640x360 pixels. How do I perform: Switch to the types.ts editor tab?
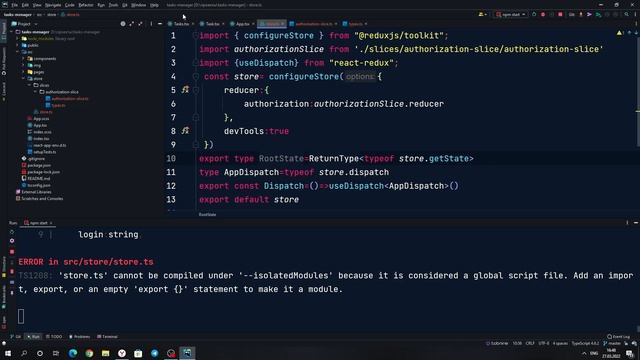(355, 24)
